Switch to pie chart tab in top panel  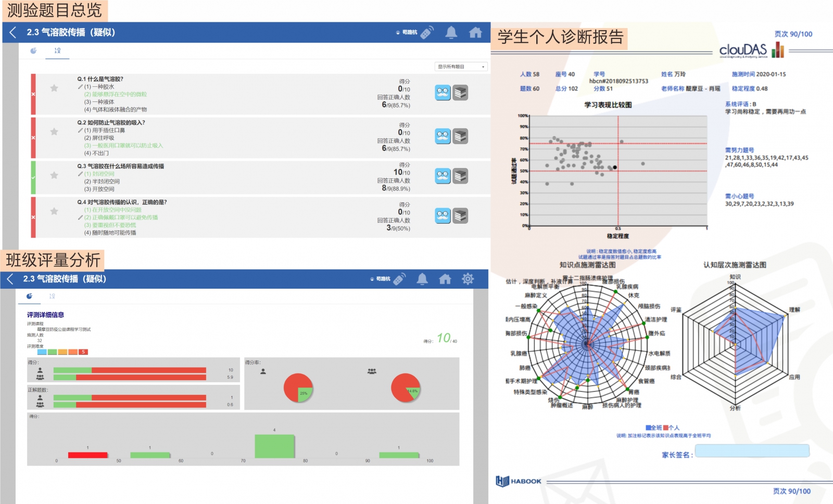[33, 50]
